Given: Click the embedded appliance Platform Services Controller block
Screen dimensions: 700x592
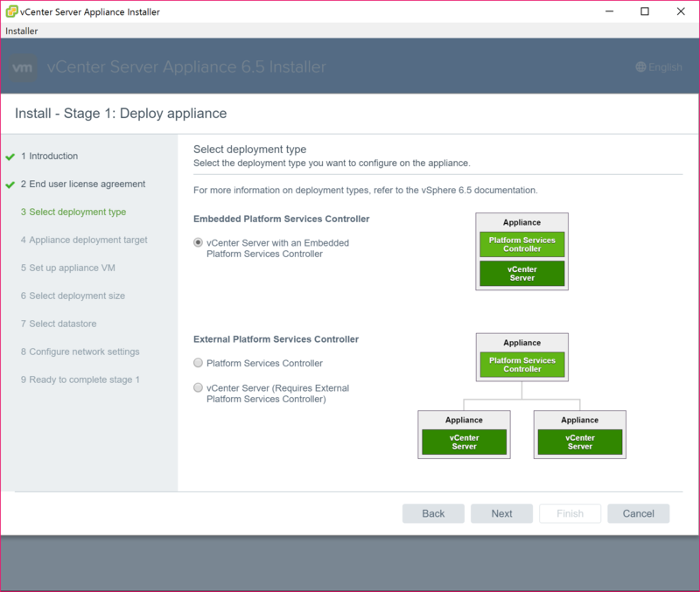Looking at the screenshot, I should click(x=521, y=244).
